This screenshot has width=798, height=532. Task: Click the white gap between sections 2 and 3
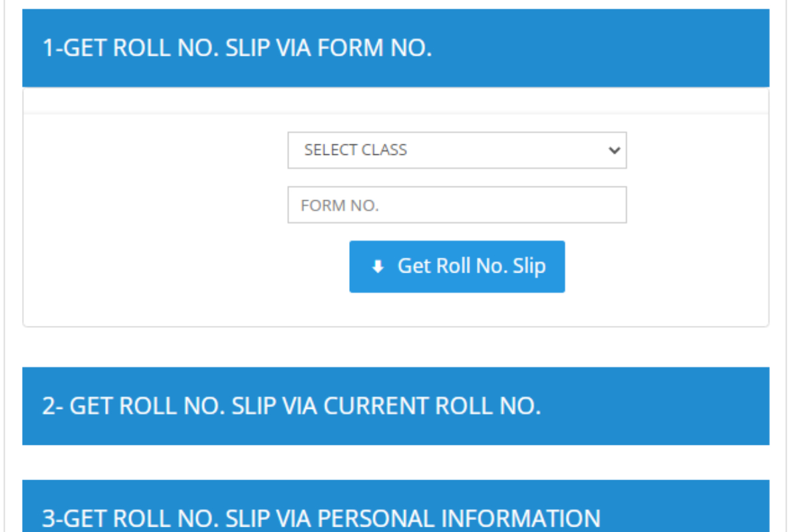(396, 462)
